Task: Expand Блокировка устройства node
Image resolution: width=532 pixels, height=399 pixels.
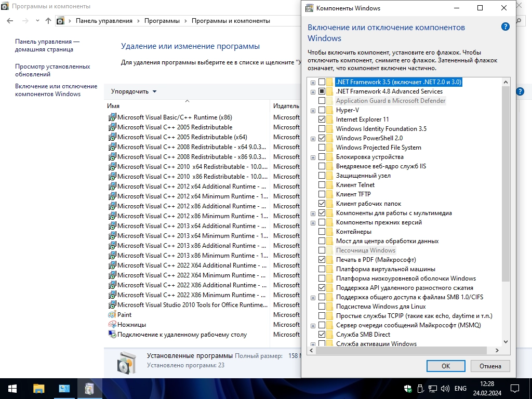Action: tap(313, 157)
